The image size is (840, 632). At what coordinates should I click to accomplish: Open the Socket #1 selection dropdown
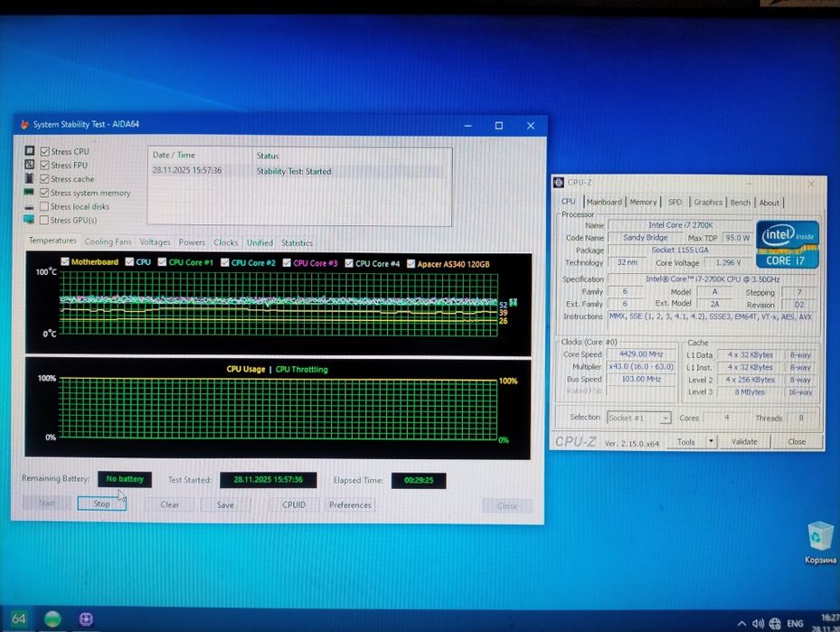point(638,418)
